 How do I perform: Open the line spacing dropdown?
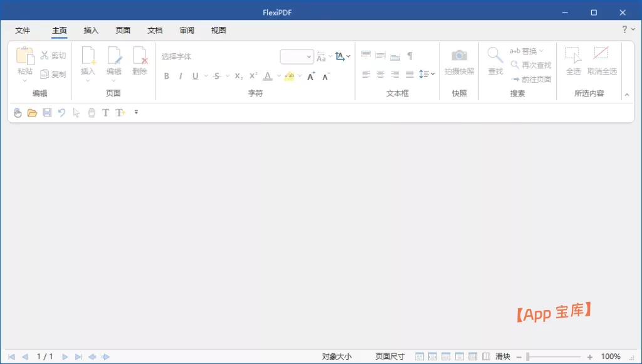coord(426,74)
